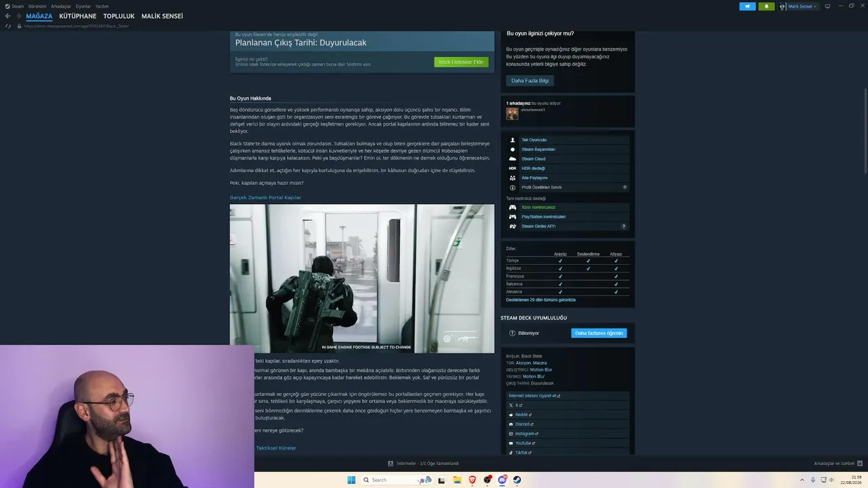Viewport: 868px width, 488px height.
Task: Open the MALİK SENSEİ profile tab
Action: (162, 16)
